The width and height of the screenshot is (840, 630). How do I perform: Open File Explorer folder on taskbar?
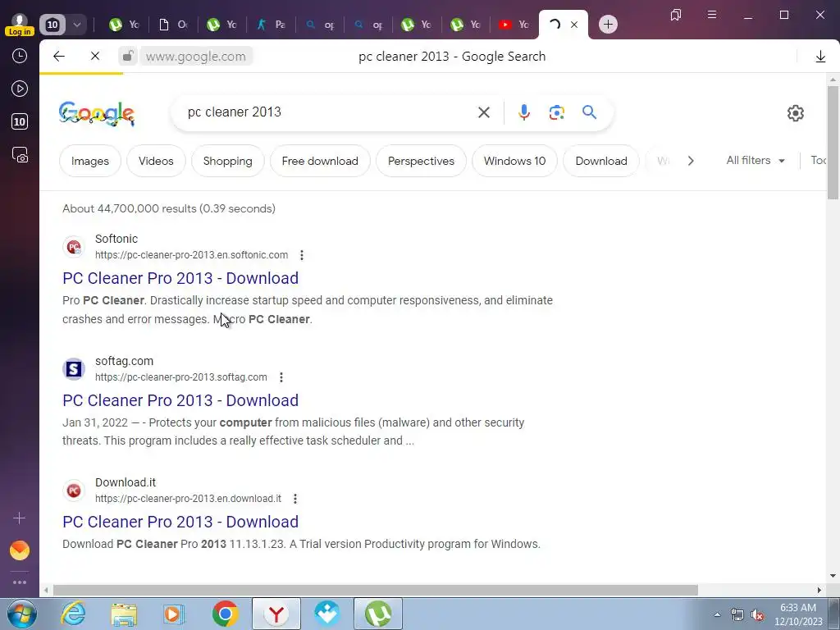[125, 614]
